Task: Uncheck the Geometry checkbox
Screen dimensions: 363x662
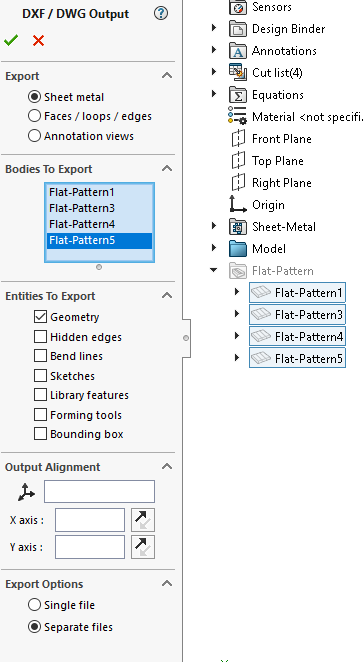Action: [40, 317]
